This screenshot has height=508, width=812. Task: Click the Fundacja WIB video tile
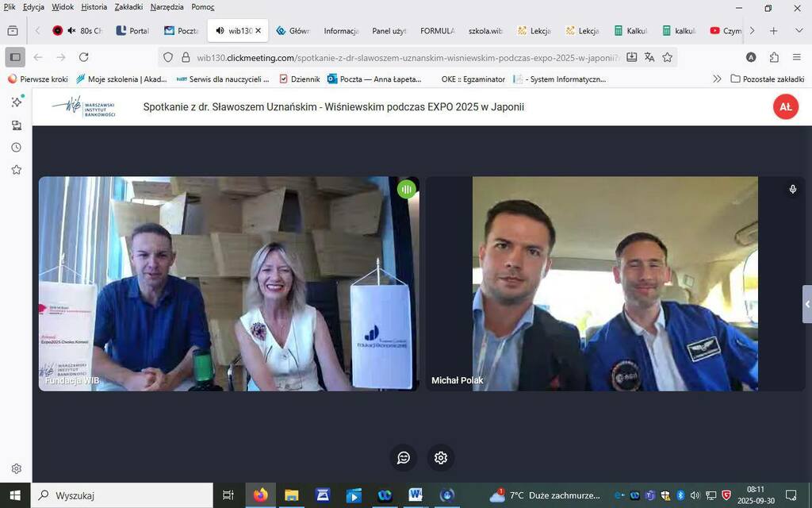point(228,283)
